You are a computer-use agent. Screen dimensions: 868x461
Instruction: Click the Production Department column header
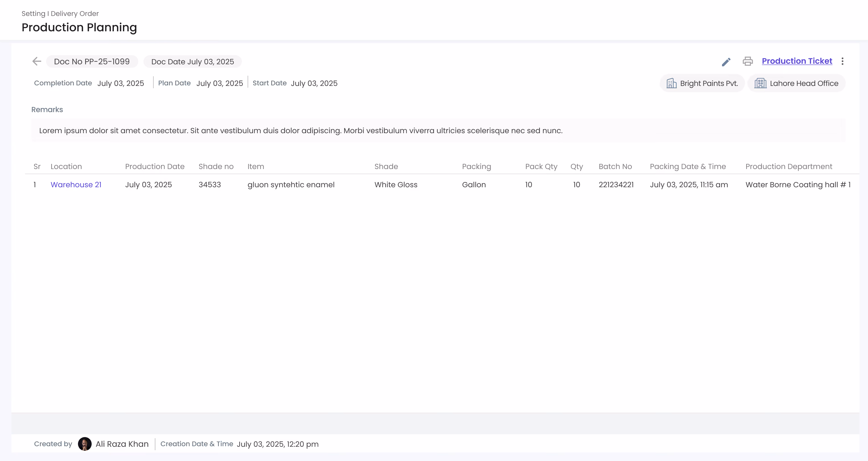click(x=789, y=167)
